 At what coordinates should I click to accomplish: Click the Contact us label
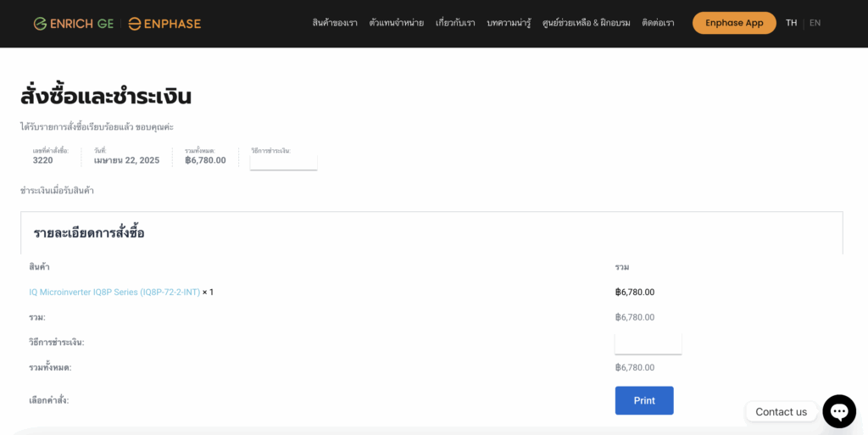pos(781,412)
